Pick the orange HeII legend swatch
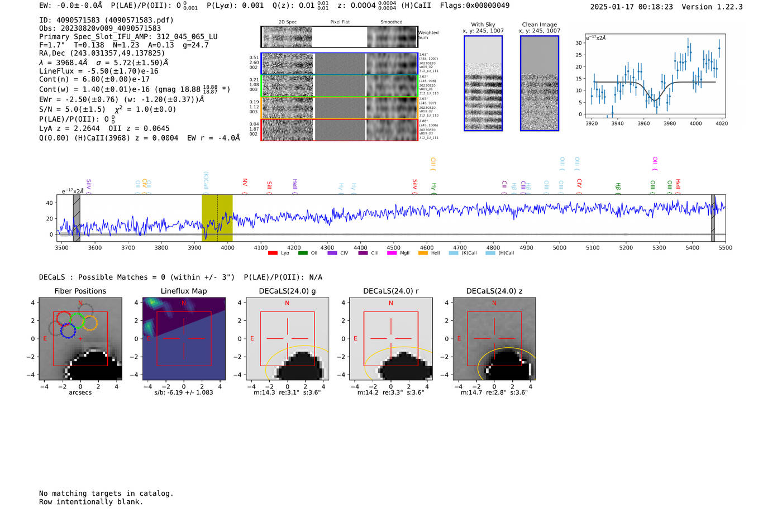The height and width of the screenshot is (532, 782). click(x=423, y=253)
